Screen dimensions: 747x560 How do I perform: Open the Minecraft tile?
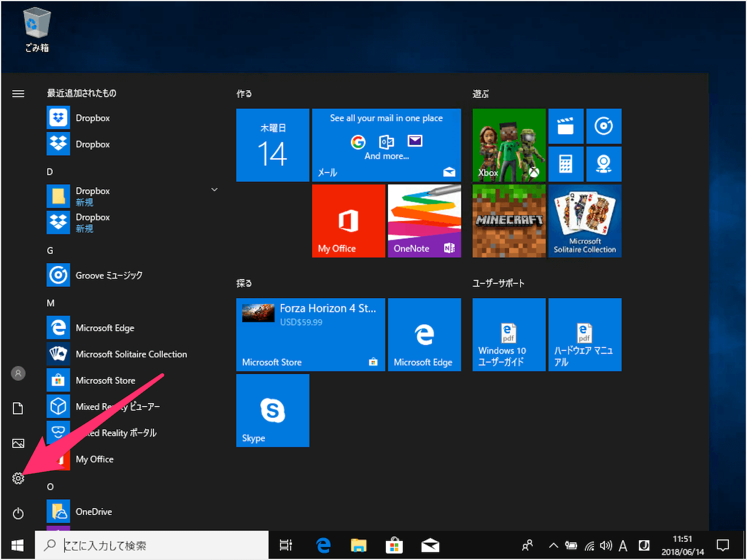point(509,221)
